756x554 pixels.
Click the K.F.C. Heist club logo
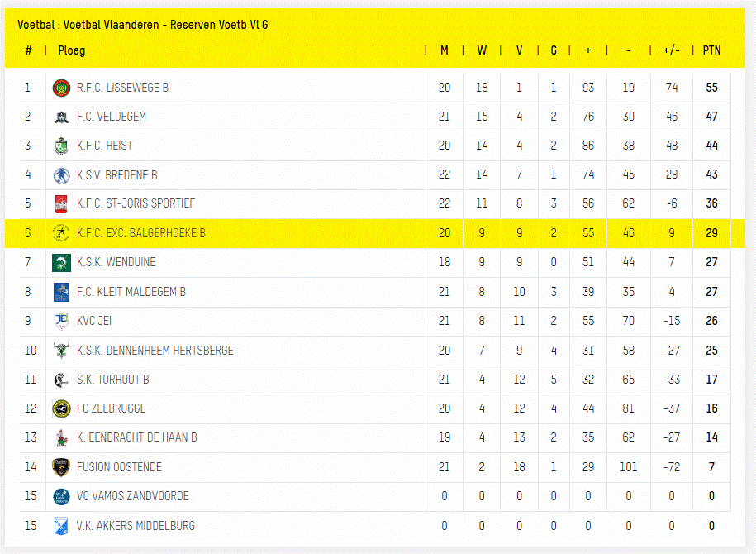tap(61, 146)
